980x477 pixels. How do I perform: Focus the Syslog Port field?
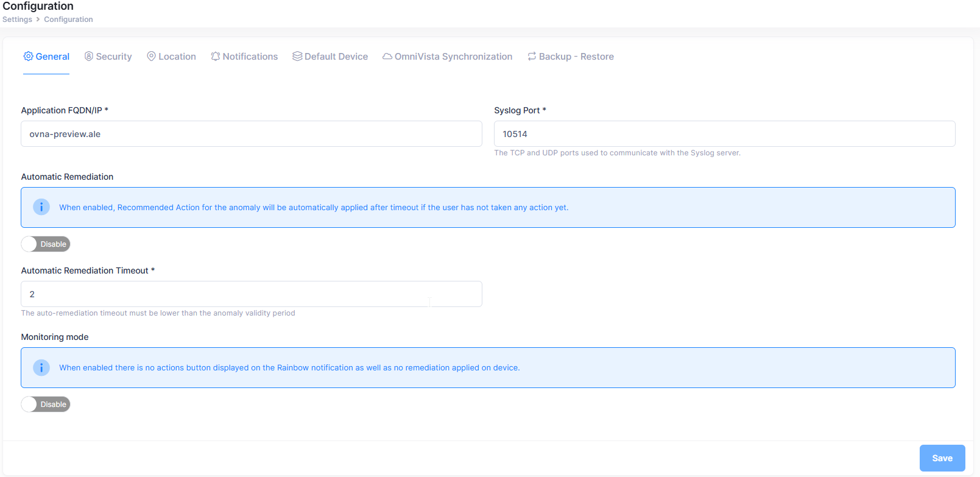pos(724,134)
